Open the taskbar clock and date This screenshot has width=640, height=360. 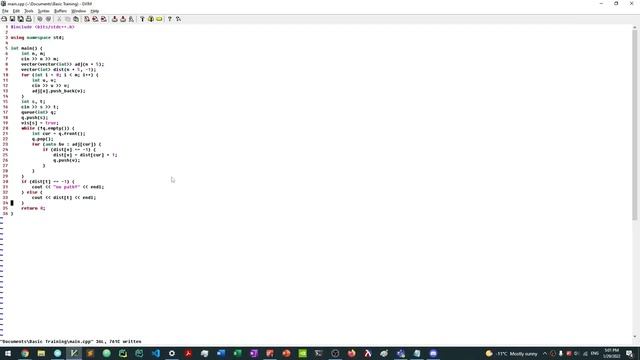[612, 353]
